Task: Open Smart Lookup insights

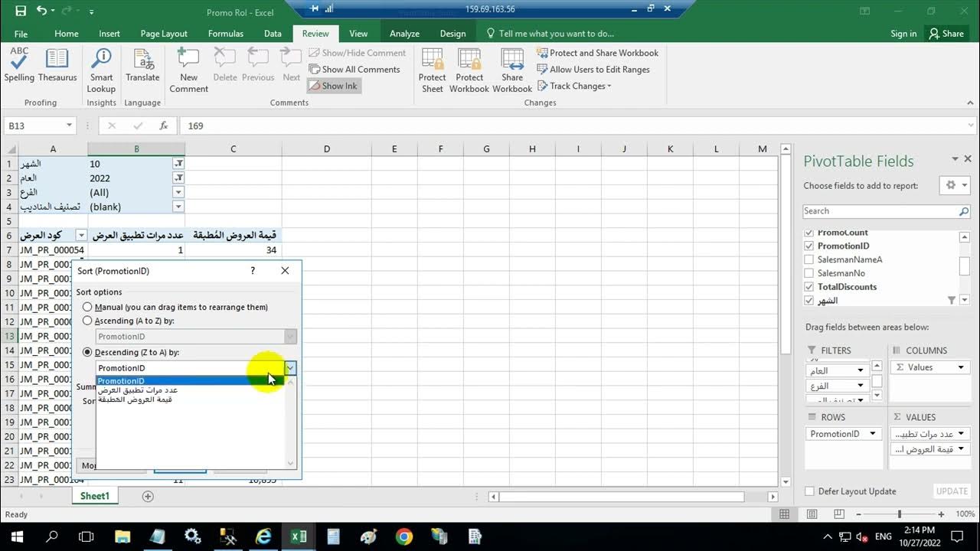Action: click(101, 70)
